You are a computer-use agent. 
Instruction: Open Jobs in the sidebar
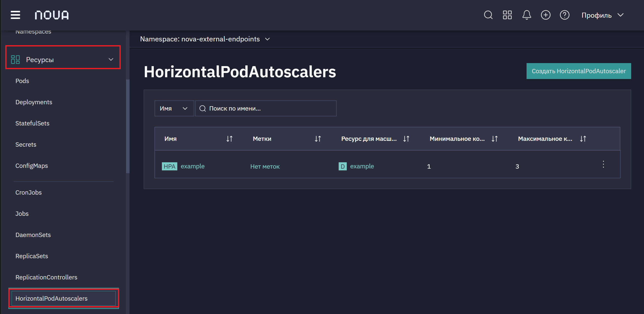coord(22,214)
